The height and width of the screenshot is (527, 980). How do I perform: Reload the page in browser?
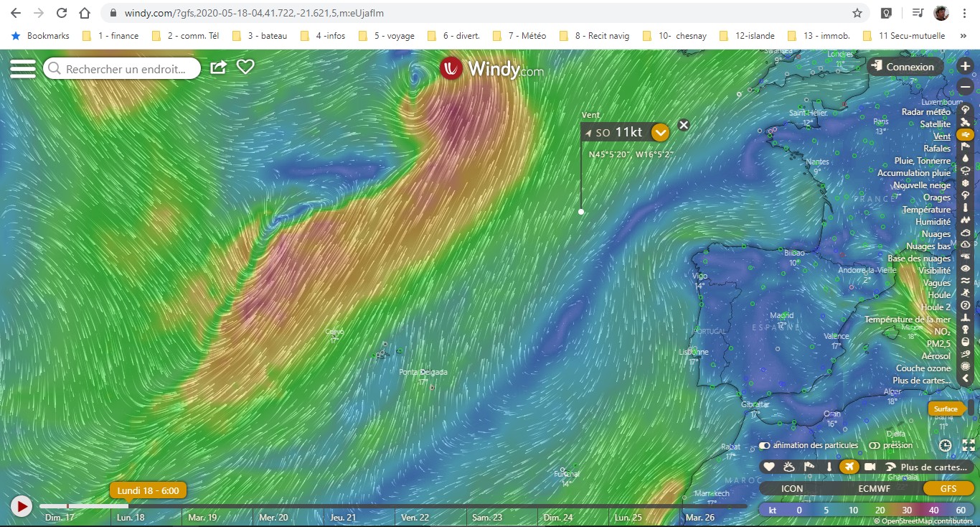[x=62, y=13]
